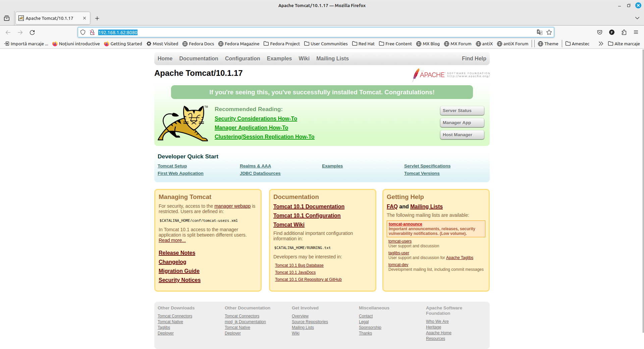The image size is (644, 349).
Task: Open the Firefox View icon
Action: point(7,18)
